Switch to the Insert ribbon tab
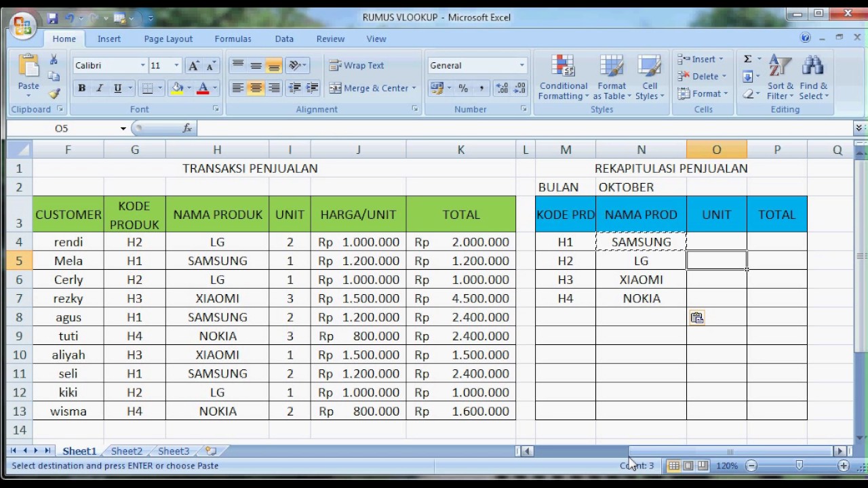868x488 pixels. tap(108, 39)
